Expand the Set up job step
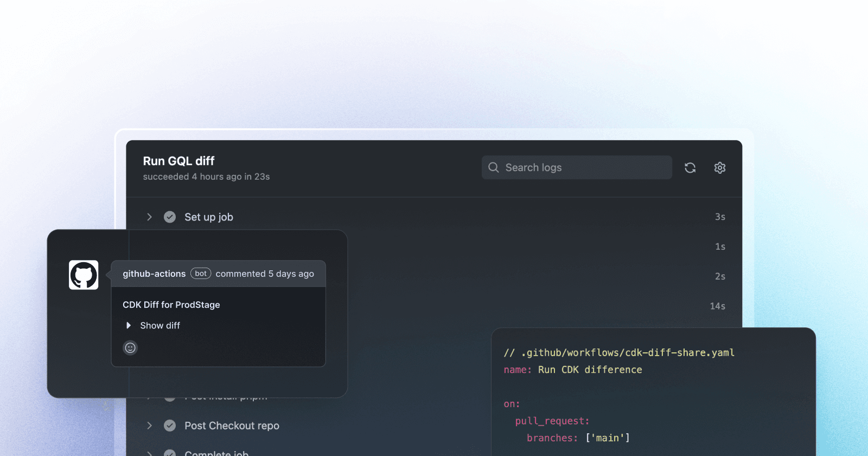This screenshot has width=868, height=456. pyautogui.click(x=150, y=217)
